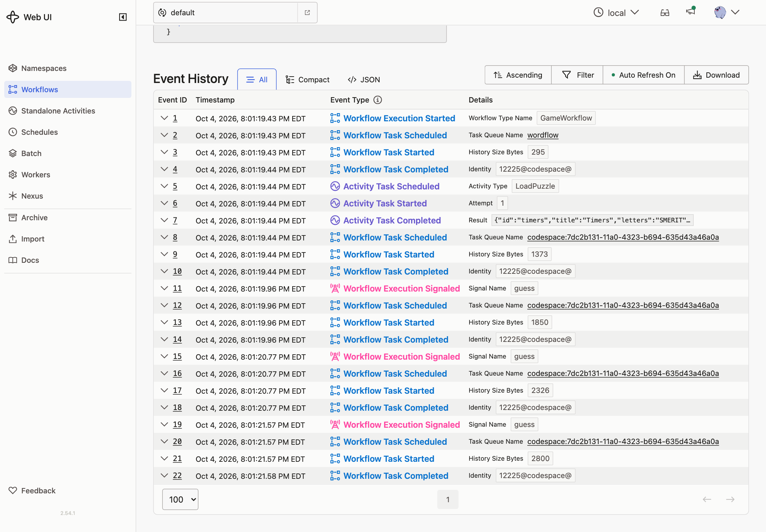Open the user avatar menu

727,12
